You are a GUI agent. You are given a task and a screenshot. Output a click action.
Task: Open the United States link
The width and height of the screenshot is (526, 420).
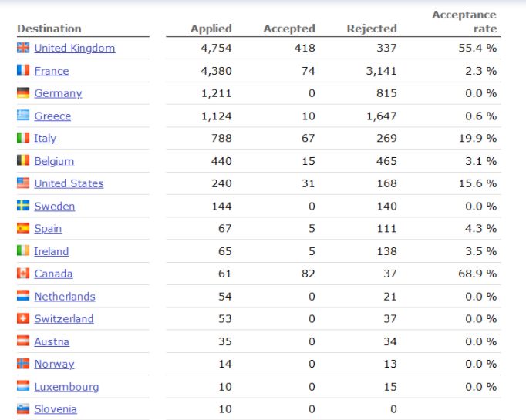tap(69, 183)
